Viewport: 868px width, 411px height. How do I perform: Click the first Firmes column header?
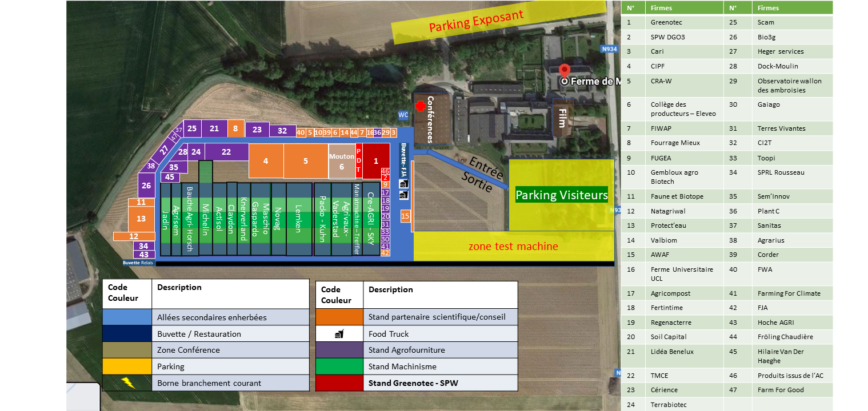pos(661,8)
